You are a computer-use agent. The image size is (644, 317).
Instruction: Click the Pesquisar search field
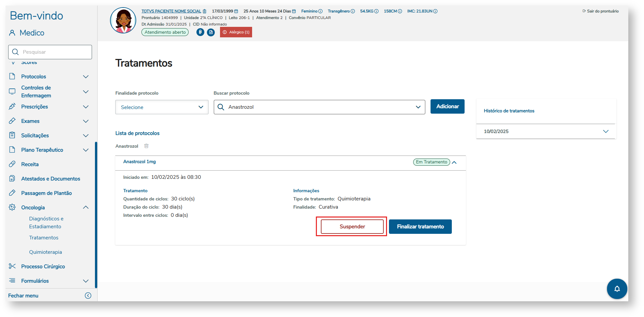50,52
